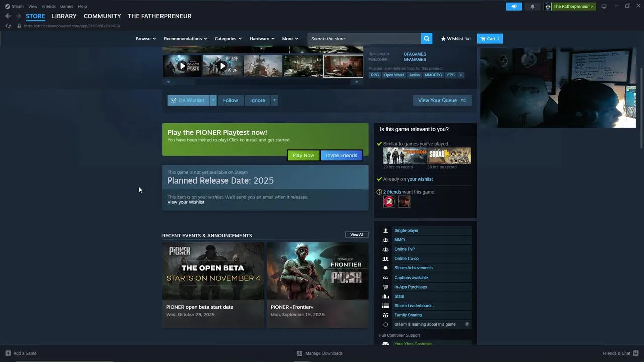644x362 pixels.
Task: Click the Single-player person icon
Action: (386, 231)
